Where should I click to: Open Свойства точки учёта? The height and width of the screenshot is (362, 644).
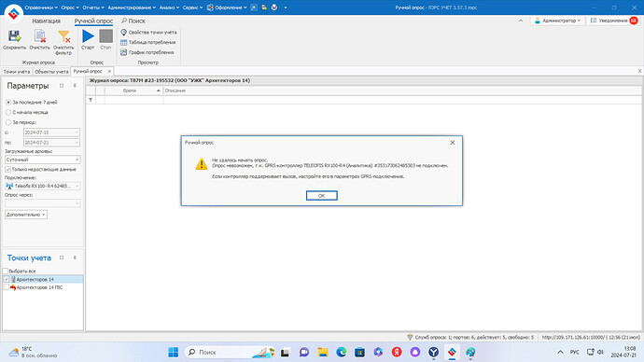pos(148,32)
